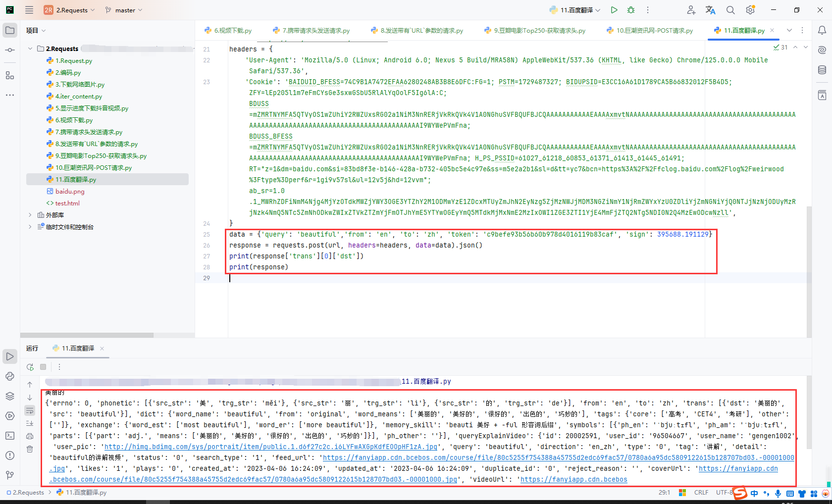Run the 11.百度翻译 configuration
The height and width of the screenshot is (504, 832).
(614, 10)
